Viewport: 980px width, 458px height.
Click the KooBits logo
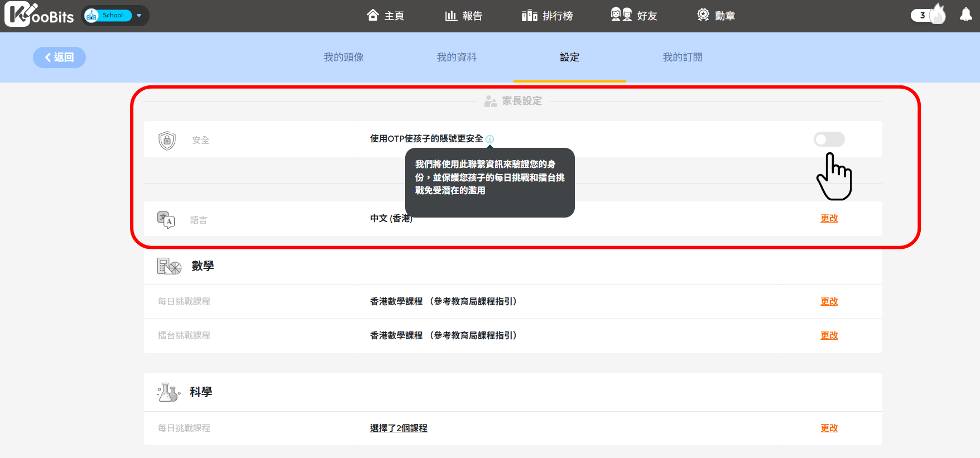pos(39,15)
